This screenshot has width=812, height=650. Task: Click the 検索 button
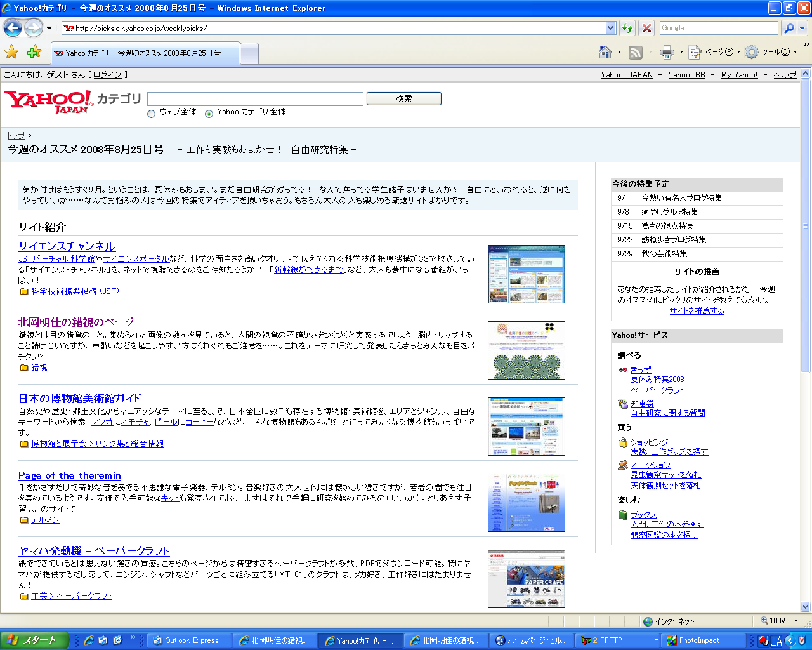click(404, 98)
